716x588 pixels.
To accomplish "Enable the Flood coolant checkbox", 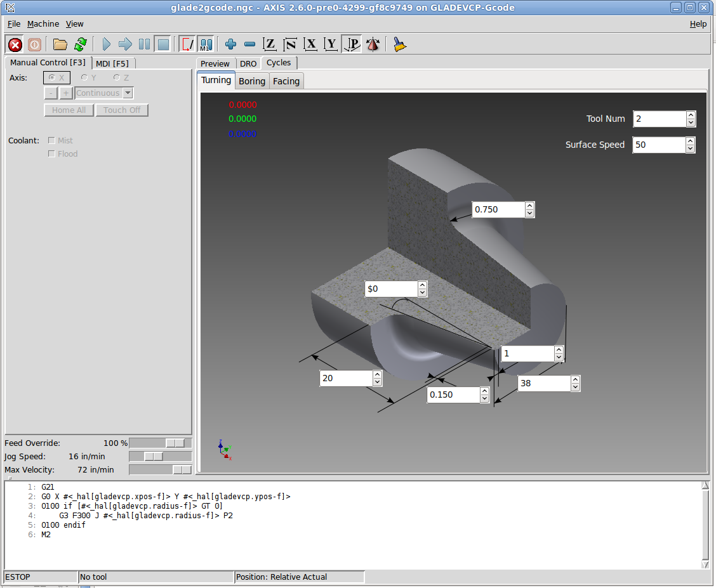I will 52,154.
